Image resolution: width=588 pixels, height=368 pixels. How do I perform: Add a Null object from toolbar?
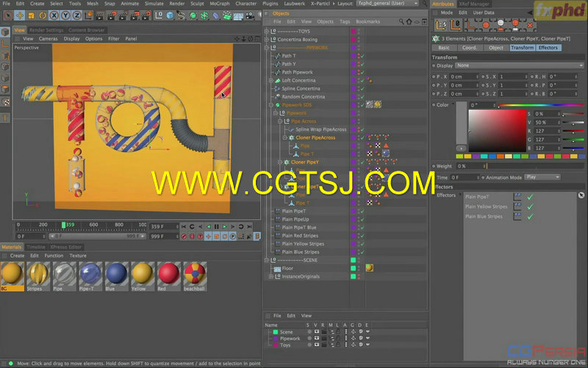[159, 15]
